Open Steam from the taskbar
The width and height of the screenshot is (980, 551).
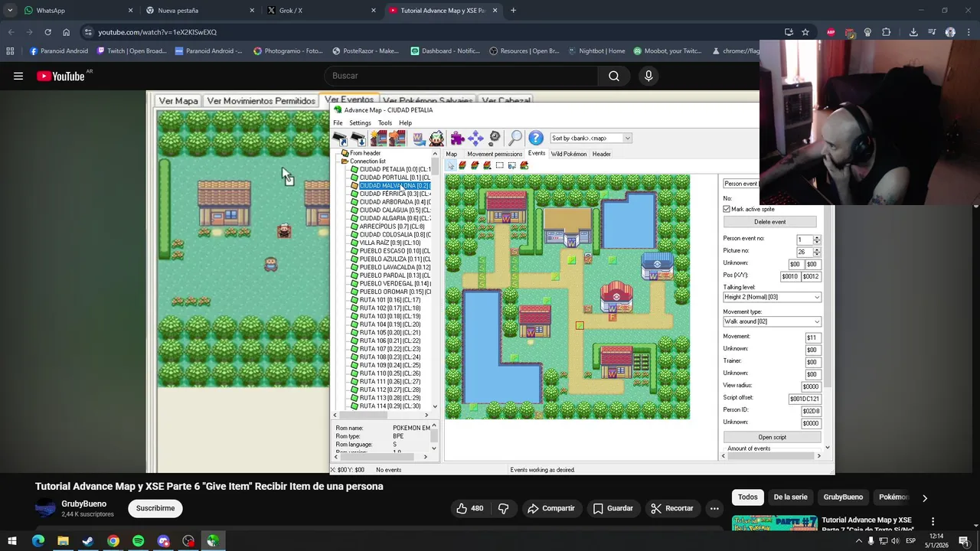(88, 541)
